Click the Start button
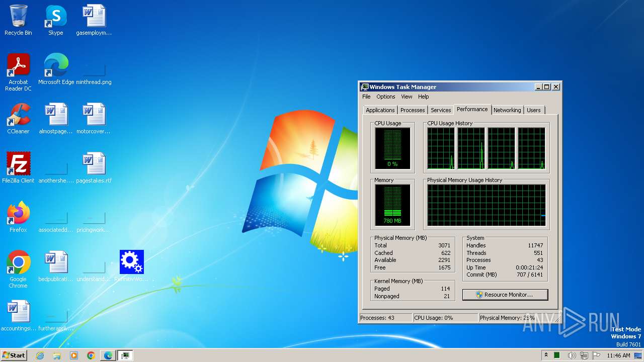 coord(14,355)
